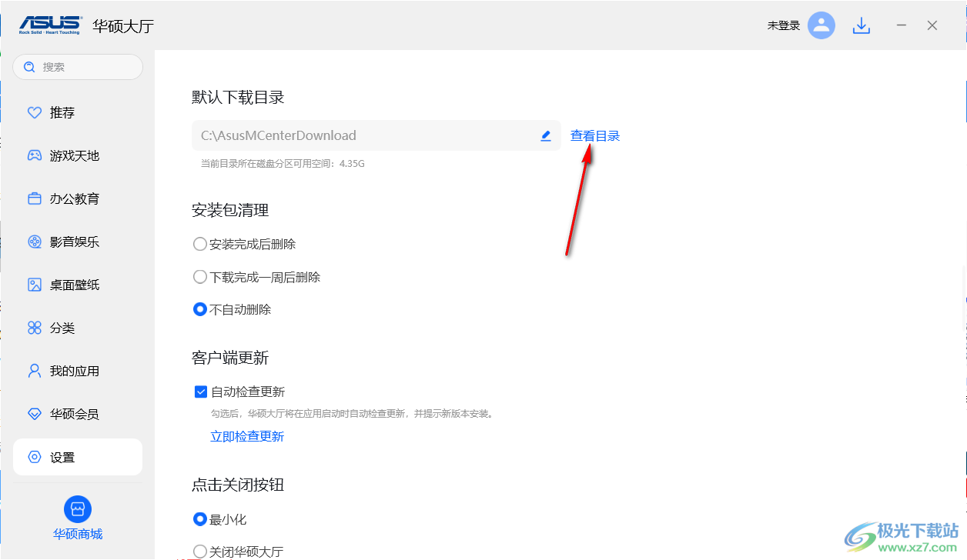
Task: Open 华硕会员 page
Action: [x=78, y=414]
